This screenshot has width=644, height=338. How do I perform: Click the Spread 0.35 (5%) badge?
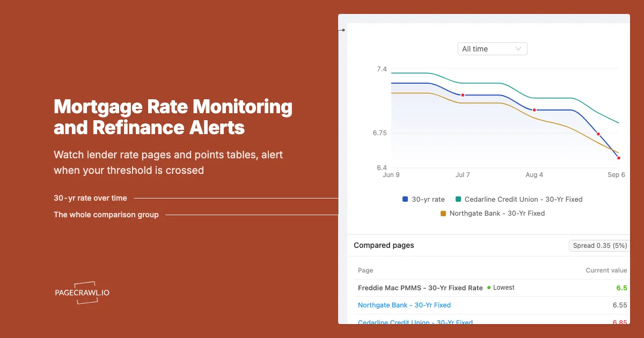coord(599,246)
